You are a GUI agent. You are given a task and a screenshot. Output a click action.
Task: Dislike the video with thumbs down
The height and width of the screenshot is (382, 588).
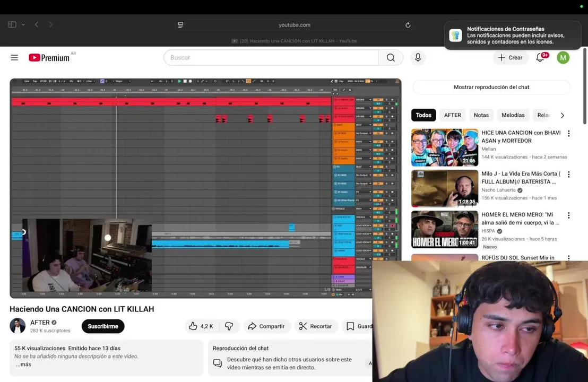[229, 326]
